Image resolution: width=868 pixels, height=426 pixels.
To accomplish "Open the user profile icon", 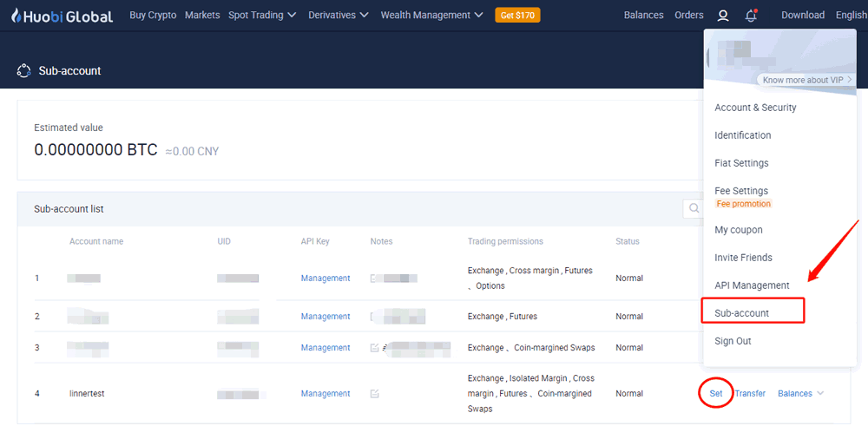I will click(x=722, y=16).
